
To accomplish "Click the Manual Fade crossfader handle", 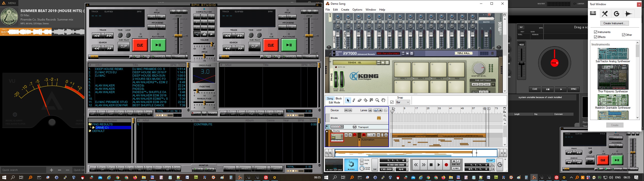I will click(x=204, y=103).
